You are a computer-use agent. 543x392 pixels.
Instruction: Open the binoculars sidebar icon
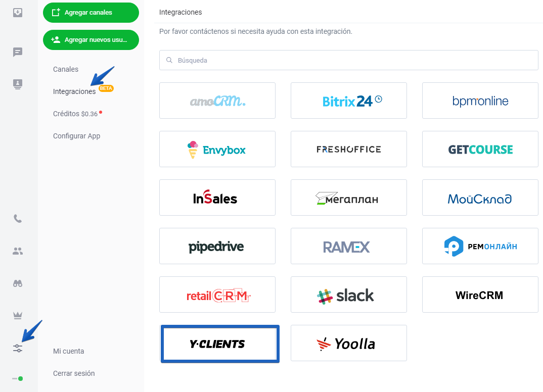click(18, 283)
